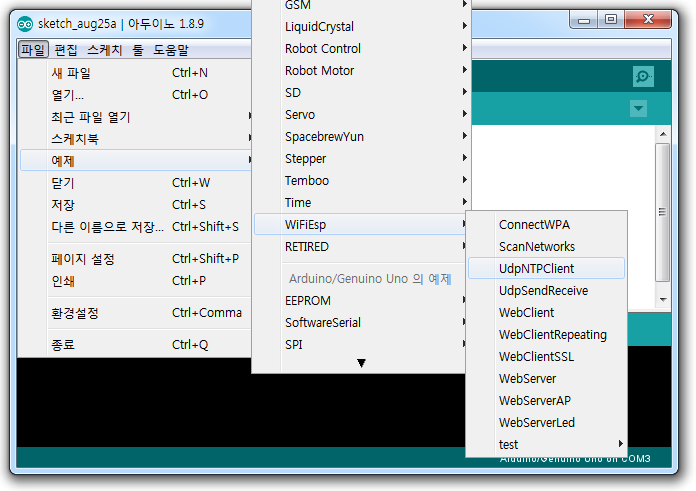Choose 새 파일 from the file menu
The height and width of the screenshot is (491, 696).
[136, 72]
